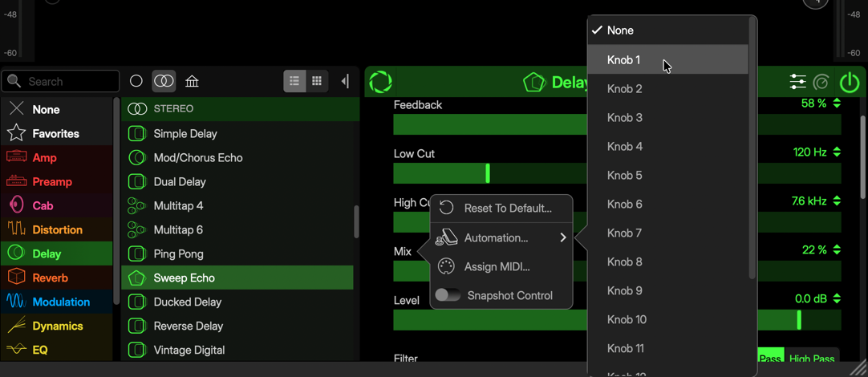
Task: Select the None category
Action: (x=56, y=110)
